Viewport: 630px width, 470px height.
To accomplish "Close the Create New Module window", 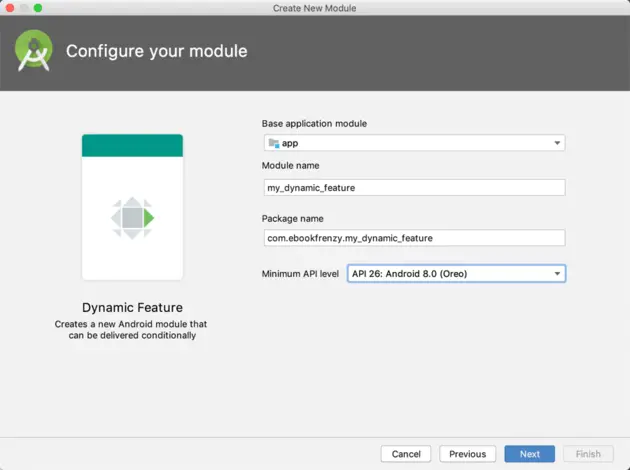I will tap(10, 8).
